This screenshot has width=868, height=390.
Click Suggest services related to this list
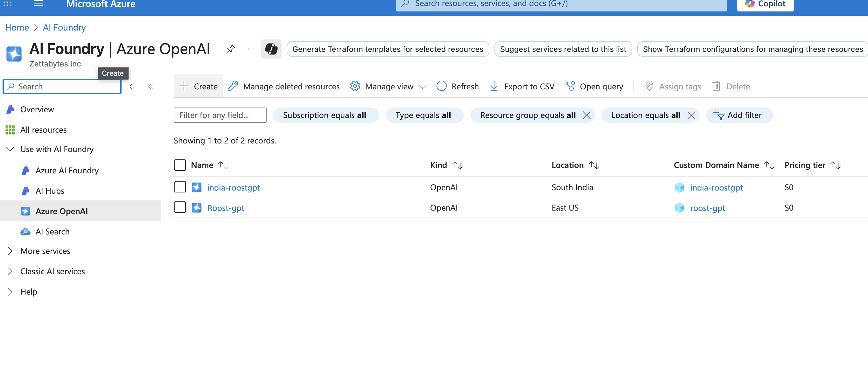point(563,49)
